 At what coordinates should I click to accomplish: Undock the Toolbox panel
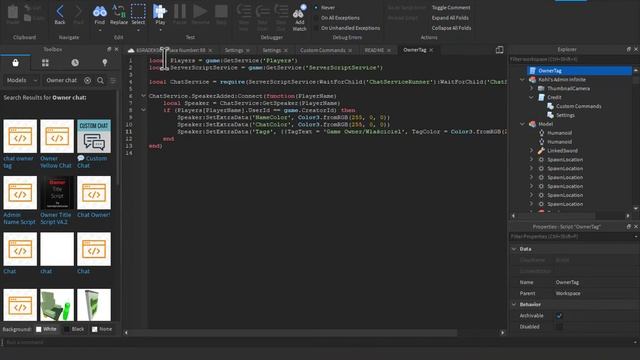(x=109, y=49)
